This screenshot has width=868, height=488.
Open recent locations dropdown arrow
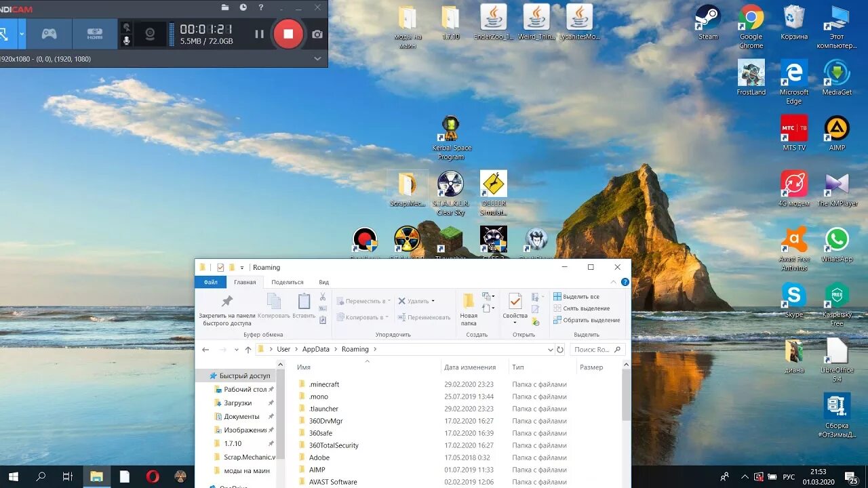[x=237, y=350]
